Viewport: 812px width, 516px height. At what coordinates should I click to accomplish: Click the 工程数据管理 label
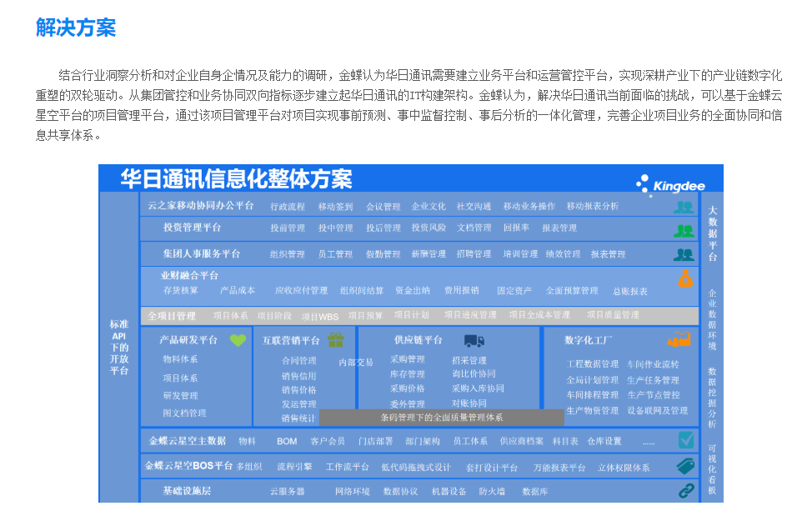pyautogui.click(x=593, y=363)
